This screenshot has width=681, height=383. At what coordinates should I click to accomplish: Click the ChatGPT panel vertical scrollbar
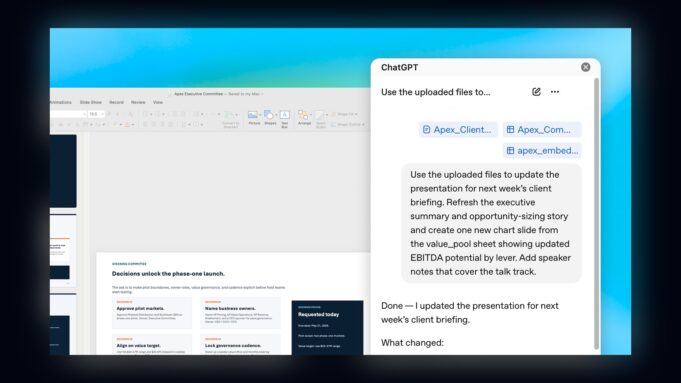click(x=596, y=214)
